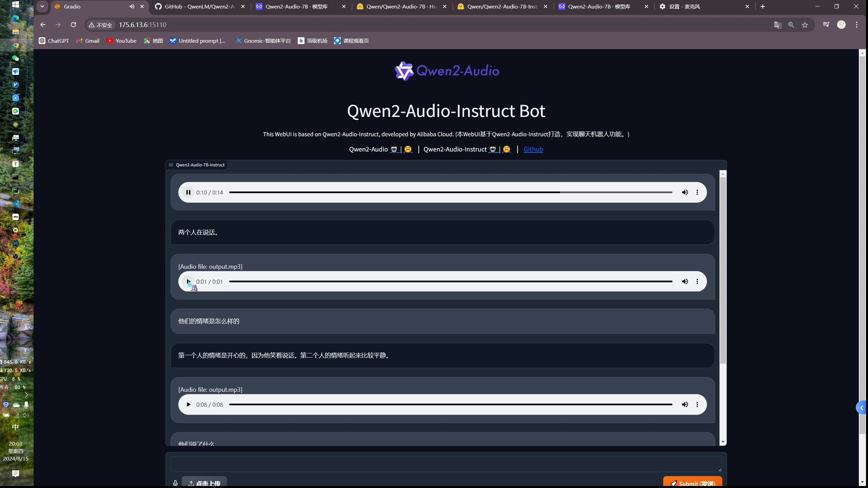This screenshot has width=868, height=488.
Task: Open the YouTube bookmark
Action: (121, 41)
